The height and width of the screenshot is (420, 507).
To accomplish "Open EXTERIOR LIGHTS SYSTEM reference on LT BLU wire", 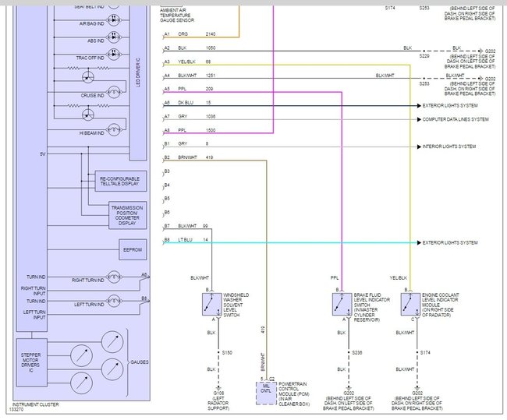I will [x=450, y=242].
